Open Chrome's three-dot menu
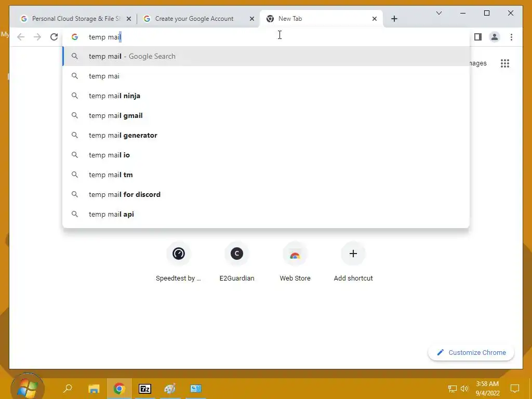Image resolution: width=532 pixels, height=399 pixels. 511,37
